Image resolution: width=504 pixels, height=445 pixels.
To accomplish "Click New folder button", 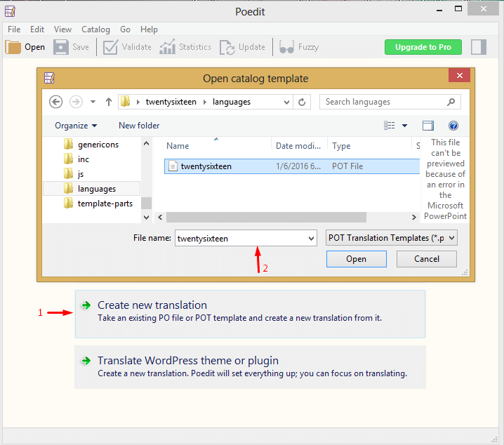I will click(x=139, y=126).
